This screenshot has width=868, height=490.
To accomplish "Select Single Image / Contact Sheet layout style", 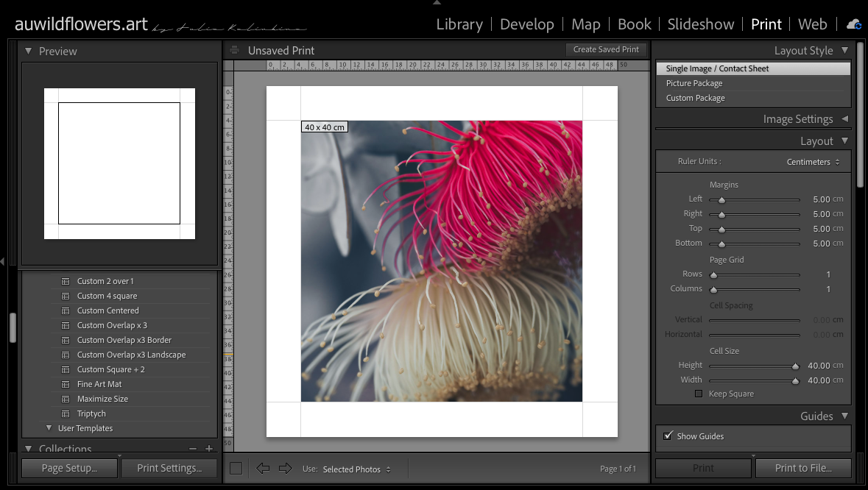I will 753,68.
